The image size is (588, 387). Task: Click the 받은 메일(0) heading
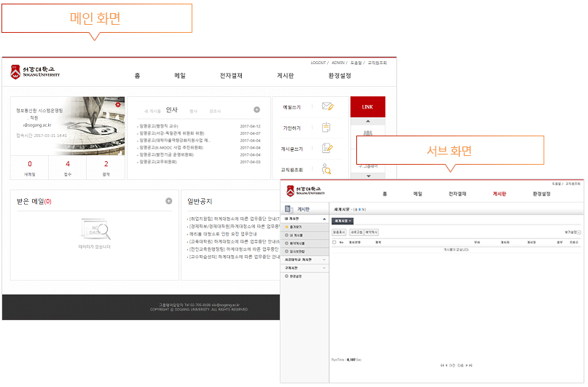pos(34,201)
